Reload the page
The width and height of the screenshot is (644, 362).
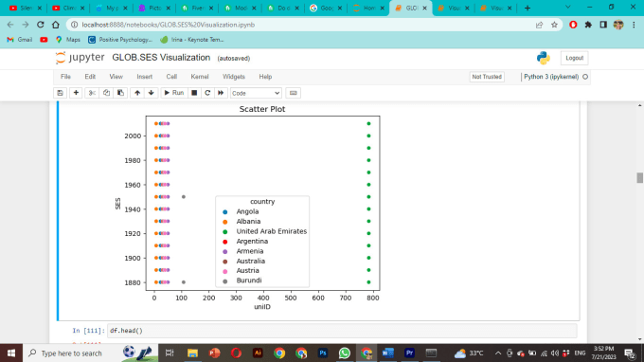tap(40, 25)
